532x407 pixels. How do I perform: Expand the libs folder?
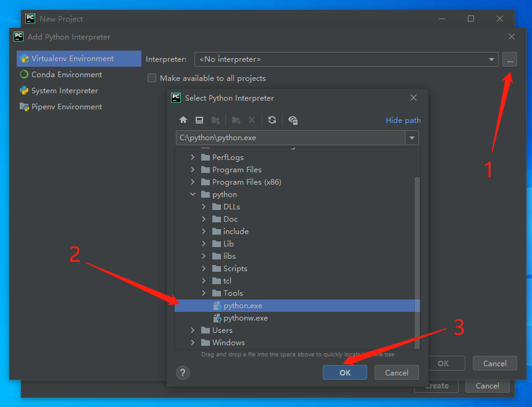204,256
